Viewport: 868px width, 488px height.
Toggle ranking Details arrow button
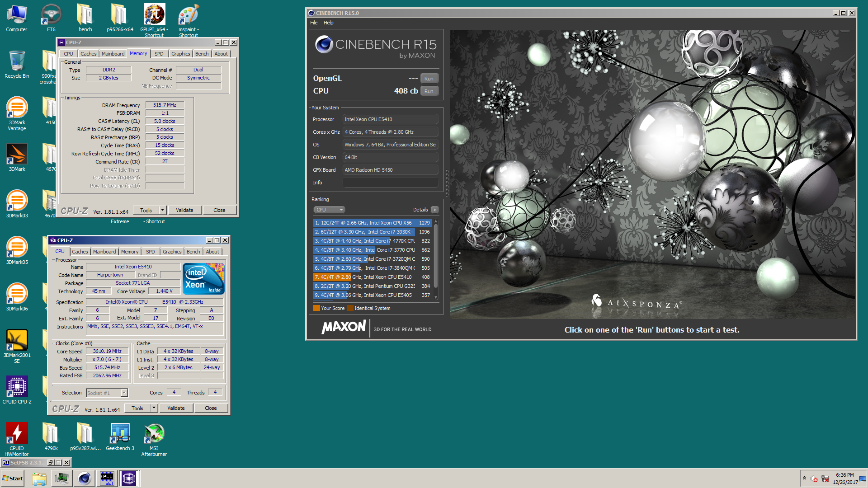pos(435,210)
